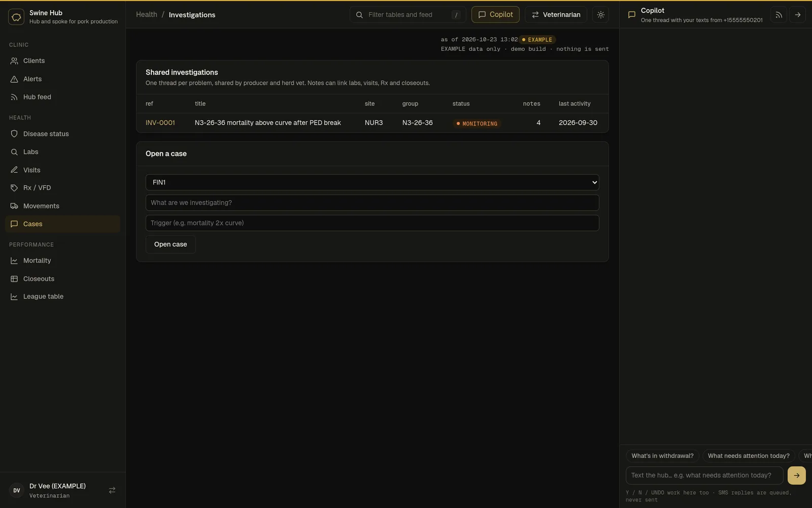Click the DV user avatar

17,490
